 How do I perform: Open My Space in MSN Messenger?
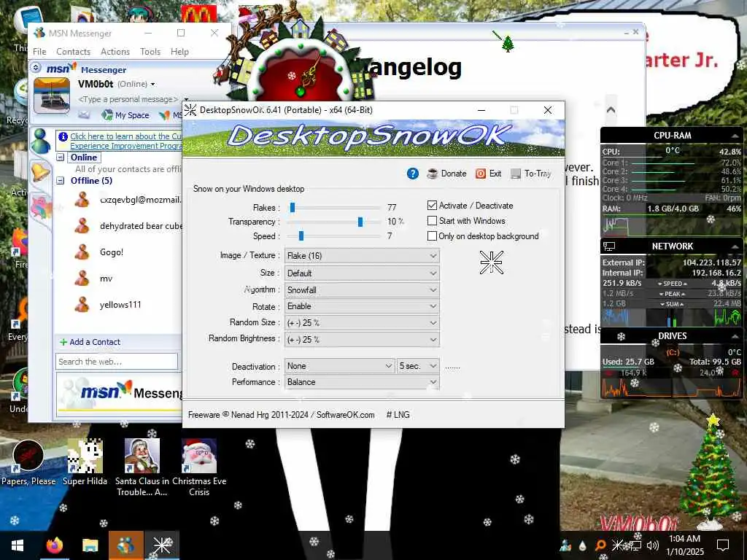[x=125, y=114]
